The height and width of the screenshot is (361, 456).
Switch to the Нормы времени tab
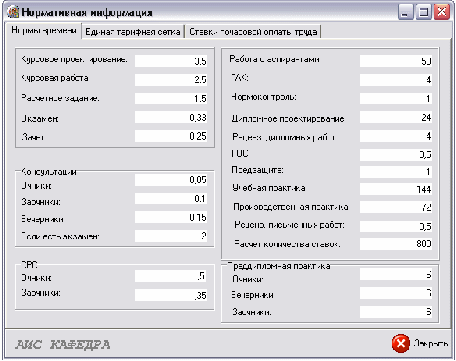43,31
